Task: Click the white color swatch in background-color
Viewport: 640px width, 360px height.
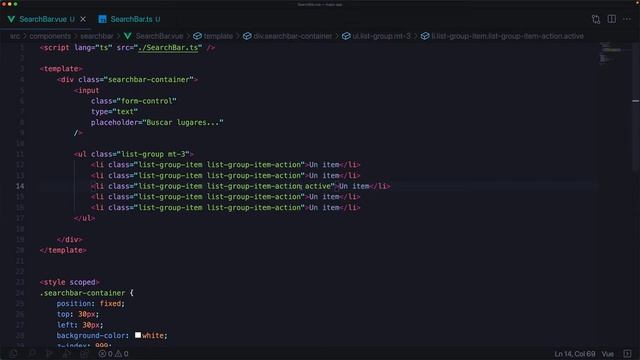Action: click(138, 335)
